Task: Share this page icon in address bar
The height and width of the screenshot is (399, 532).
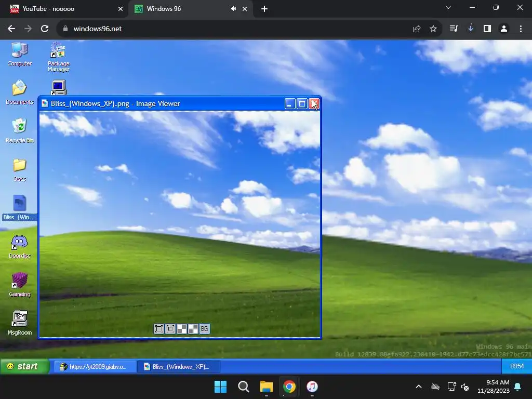Action: 417,29
